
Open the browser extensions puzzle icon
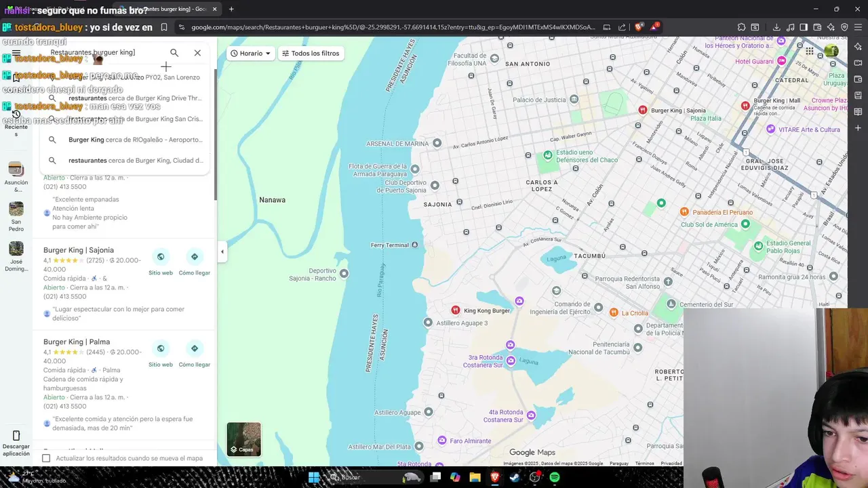pos(741,27)
